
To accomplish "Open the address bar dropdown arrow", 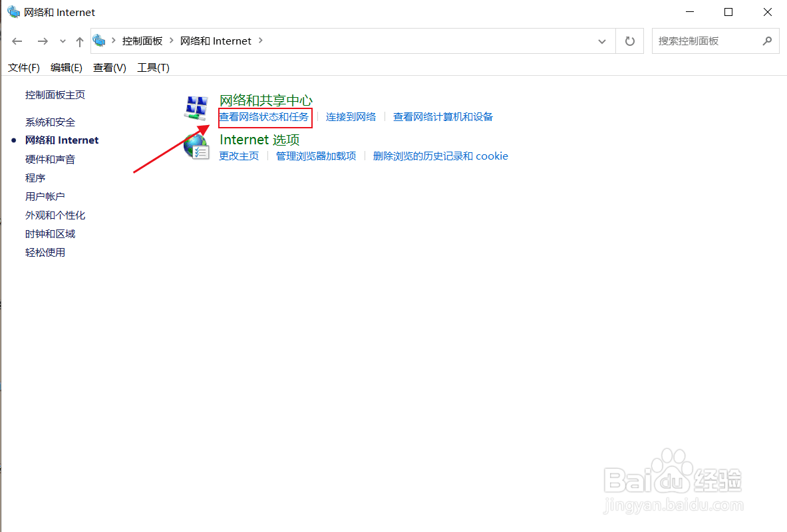I will pyautogui.click(x=602, y=41).
